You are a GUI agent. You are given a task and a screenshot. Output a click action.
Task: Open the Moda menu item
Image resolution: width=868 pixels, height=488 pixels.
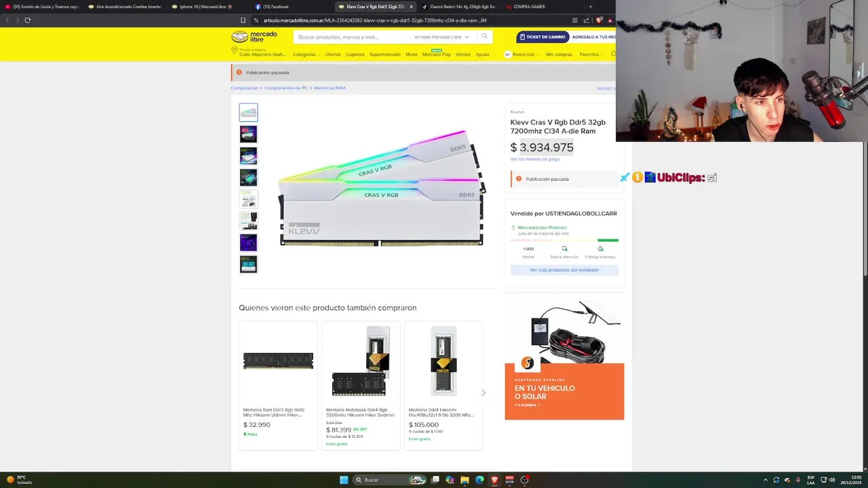tap(412, 54)
